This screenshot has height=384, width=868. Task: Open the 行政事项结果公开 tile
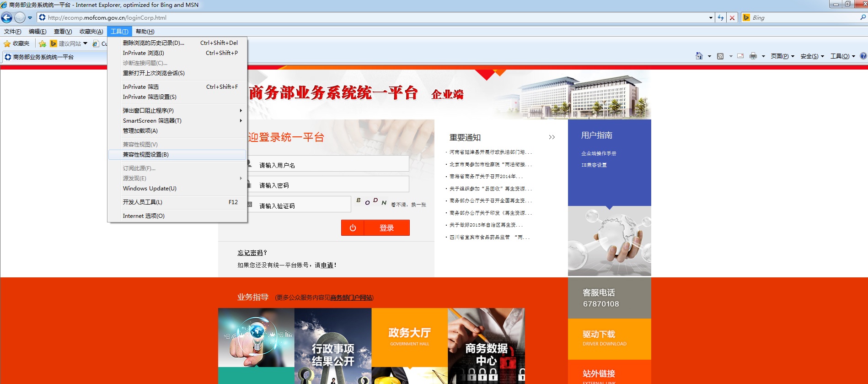(x=333, y=346)
